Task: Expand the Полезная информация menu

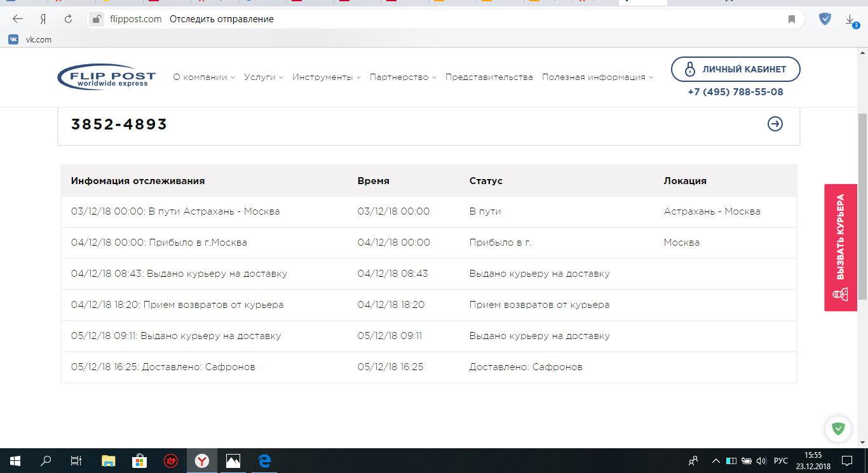Action: 598,77
